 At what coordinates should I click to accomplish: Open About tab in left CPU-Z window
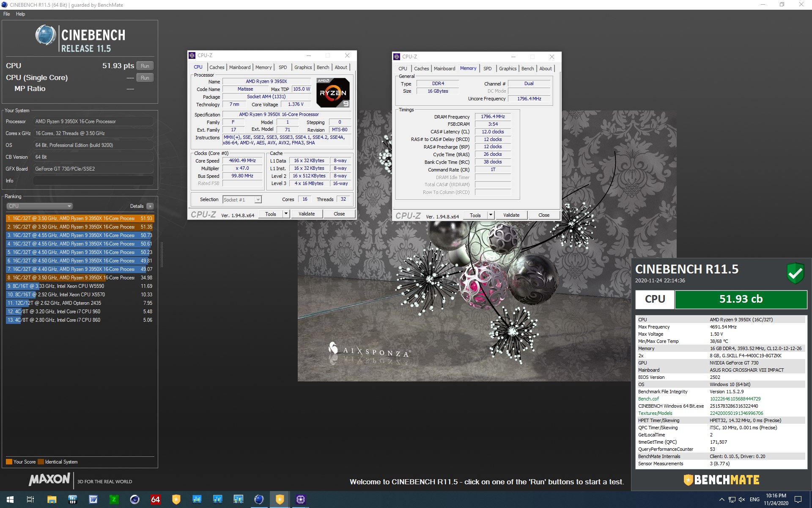coord(341,67)
